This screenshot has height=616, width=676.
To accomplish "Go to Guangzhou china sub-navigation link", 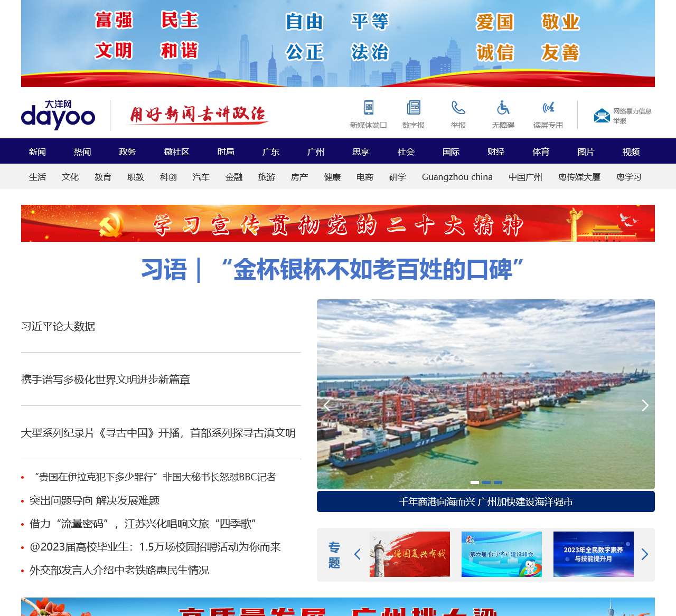I will coord(457,177).
